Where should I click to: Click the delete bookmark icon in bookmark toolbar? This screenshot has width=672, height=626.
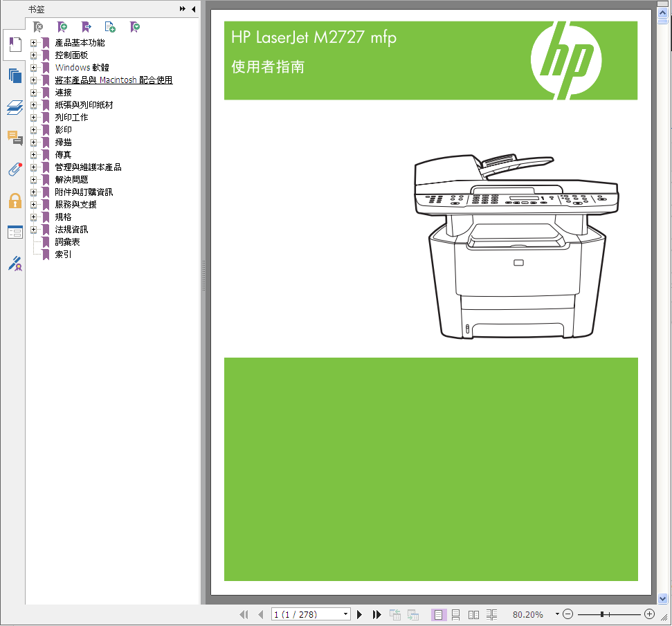tap(38, 28)
